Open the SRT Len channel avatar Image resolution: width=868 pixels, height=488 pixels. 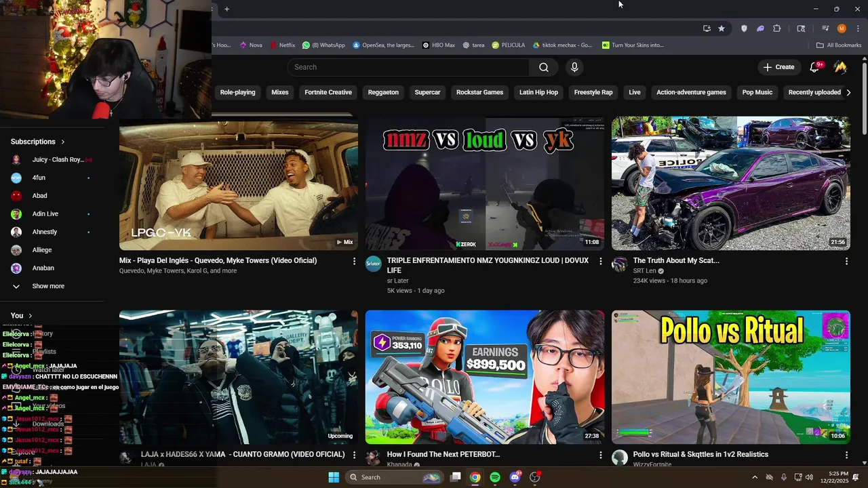[620, 264]
